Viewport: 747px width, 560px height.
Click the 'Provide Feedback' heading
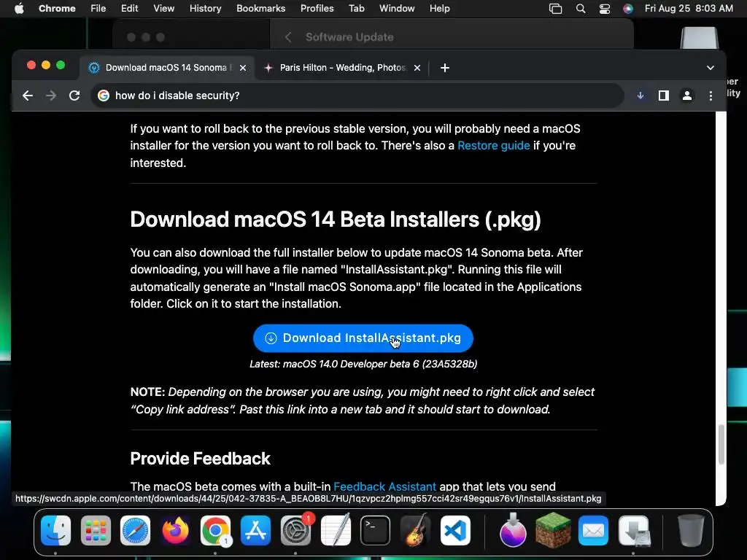click(200, 459)
